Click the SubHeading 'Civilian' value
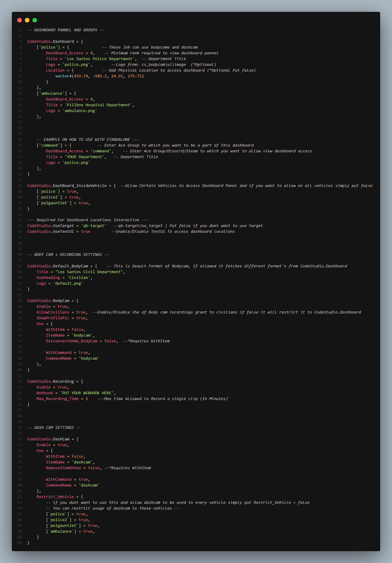The image size is (392, 563). point(78,278)
